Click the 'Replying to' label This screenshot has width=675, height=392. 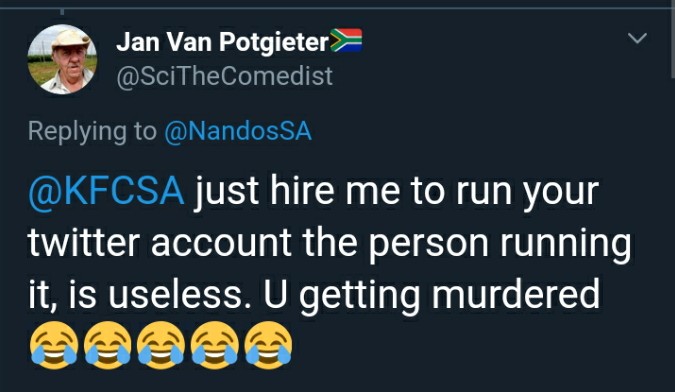[x=92, y=131]
